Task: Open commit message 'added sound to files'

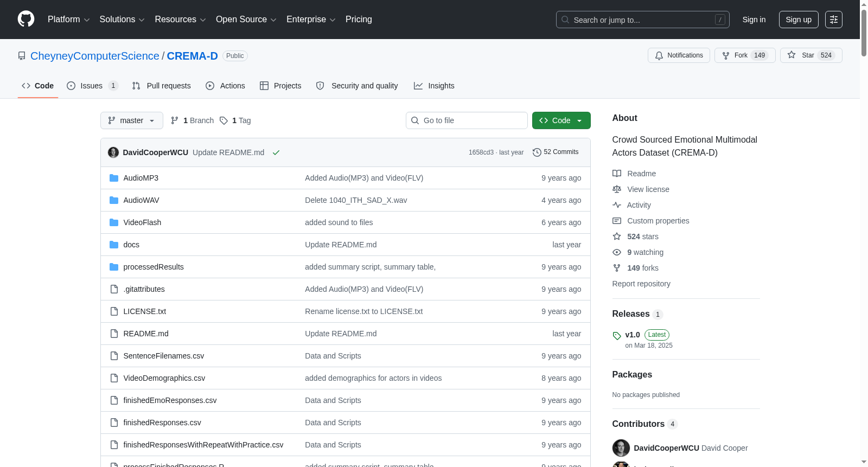Action: 339,222
